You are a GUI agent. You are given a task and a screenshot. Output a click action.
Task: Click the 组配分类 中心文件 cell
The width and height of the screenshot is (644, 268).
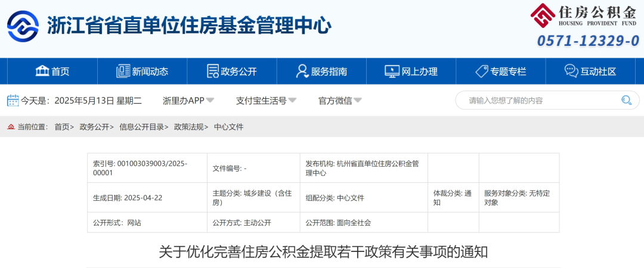[x=364, y=197]
